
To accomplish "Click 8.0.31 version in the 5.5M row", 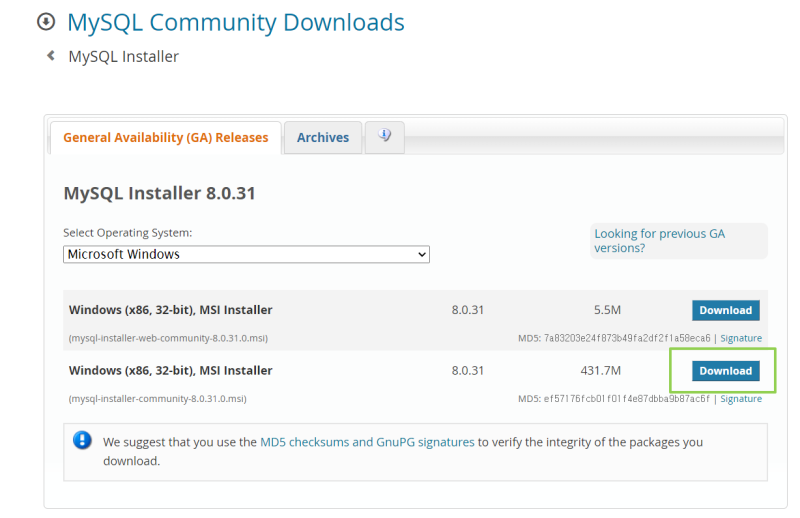I will pyautogui.click(x=467, y=310).
